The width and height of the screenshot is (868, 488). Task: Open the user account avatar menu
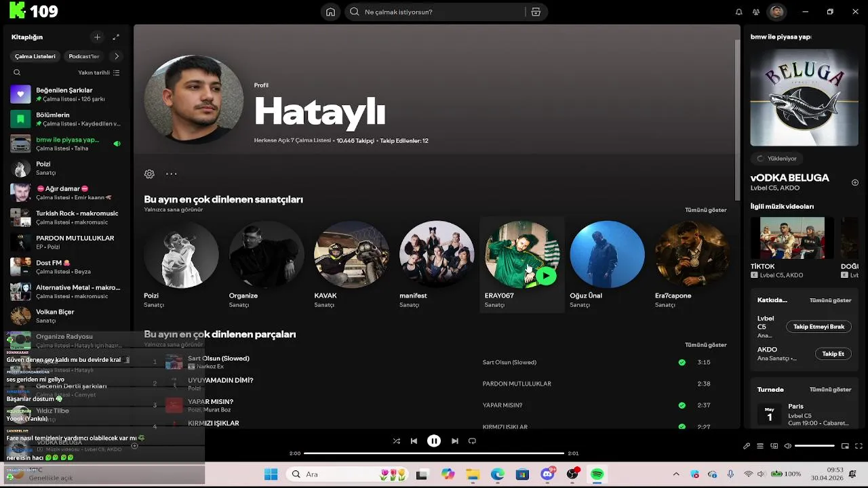coord(777,12)
